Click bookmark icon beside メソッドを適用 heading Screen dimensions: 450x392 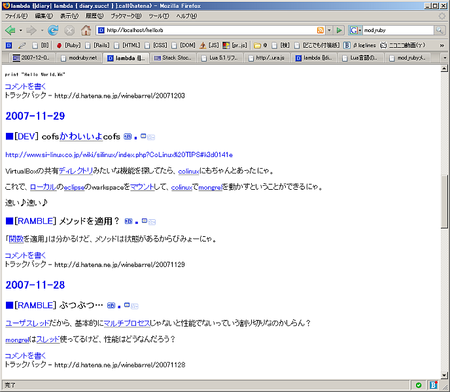pos(128,221)
